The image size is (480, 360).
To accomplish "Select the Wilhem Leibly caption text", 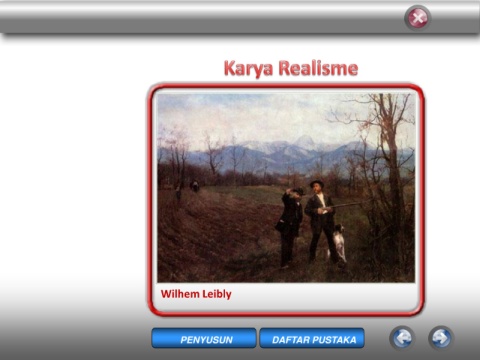I will coord(196,294).
